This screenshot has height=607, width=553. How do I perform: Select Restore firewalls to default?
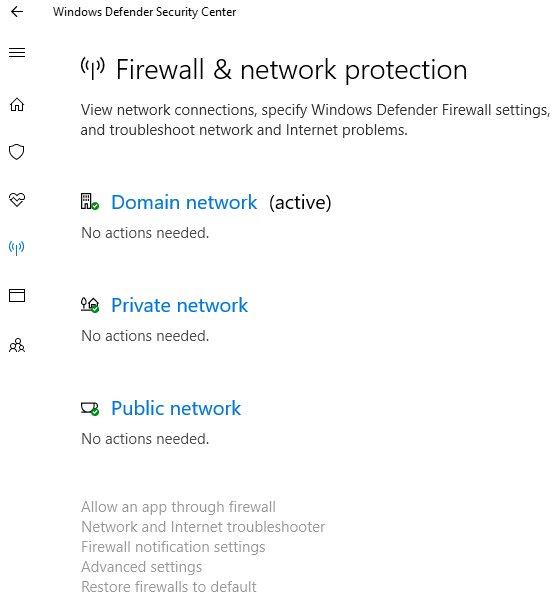pos(168,587)
